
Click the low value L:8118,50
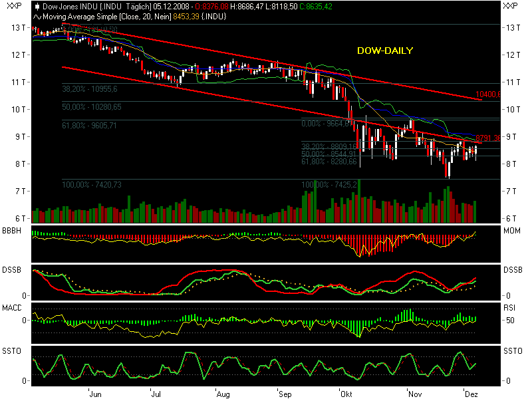coord(281,7)
